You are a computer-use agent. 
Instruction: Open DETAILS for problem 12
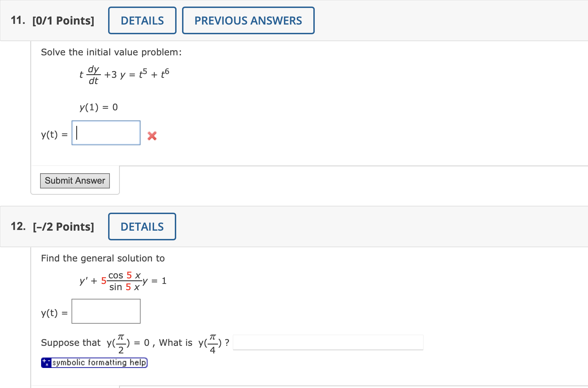click(x=142, y=227)
